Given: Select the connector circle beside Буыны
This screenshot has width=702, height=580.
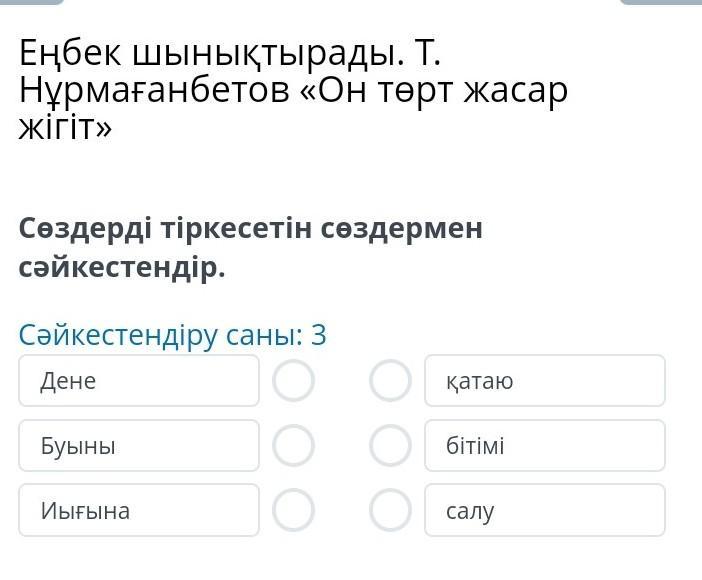Looking at the screenshot, I should click(293, 446).
